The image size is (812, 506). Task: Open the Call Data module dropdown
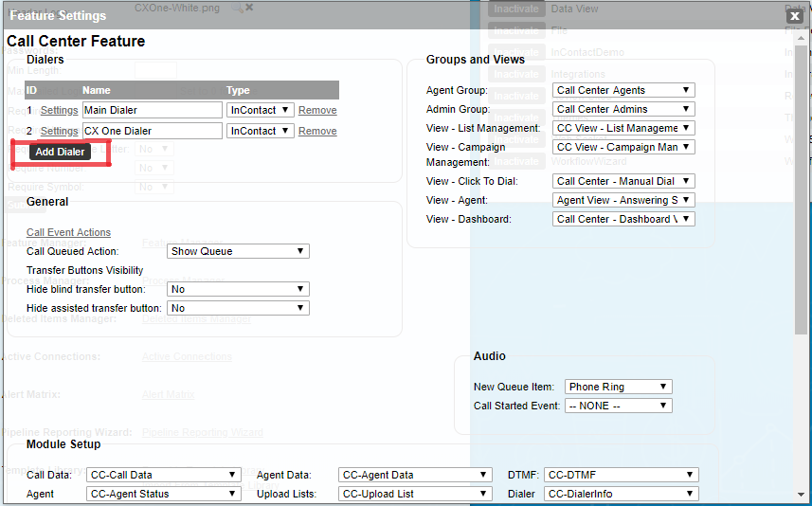coord(164,475)
